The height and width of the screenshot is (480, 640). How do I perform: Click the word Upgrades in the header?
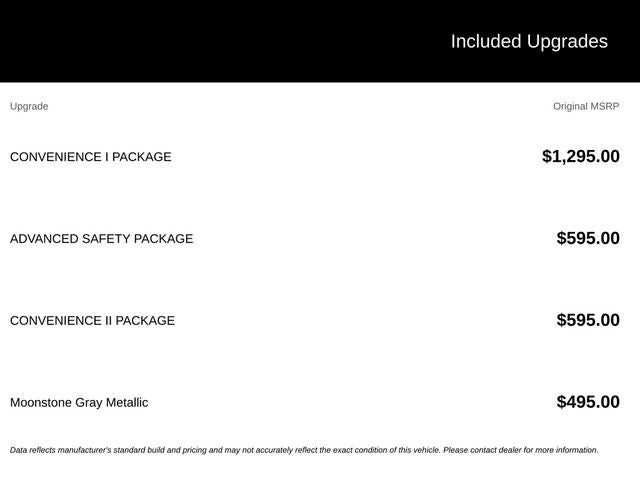(567, 42)
